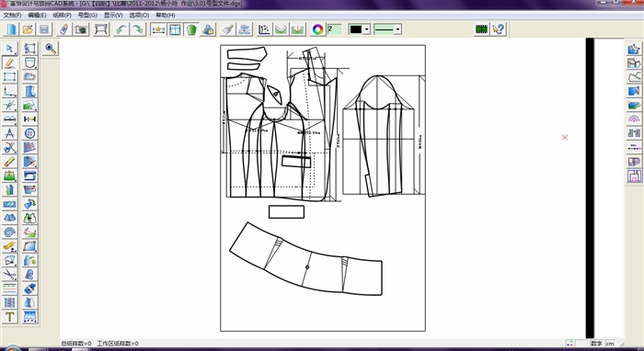The height and width of the screenshot is (351, 644).
Task: Open the rainbow color wheel picker
Action: 317,29
